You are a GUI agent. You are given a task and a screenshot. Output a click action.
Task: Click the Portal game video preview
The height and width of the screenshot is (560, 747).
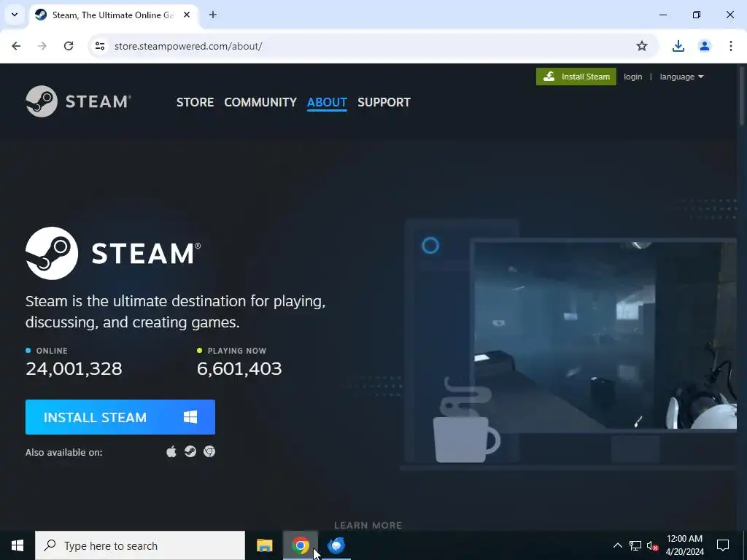(605, 335)
